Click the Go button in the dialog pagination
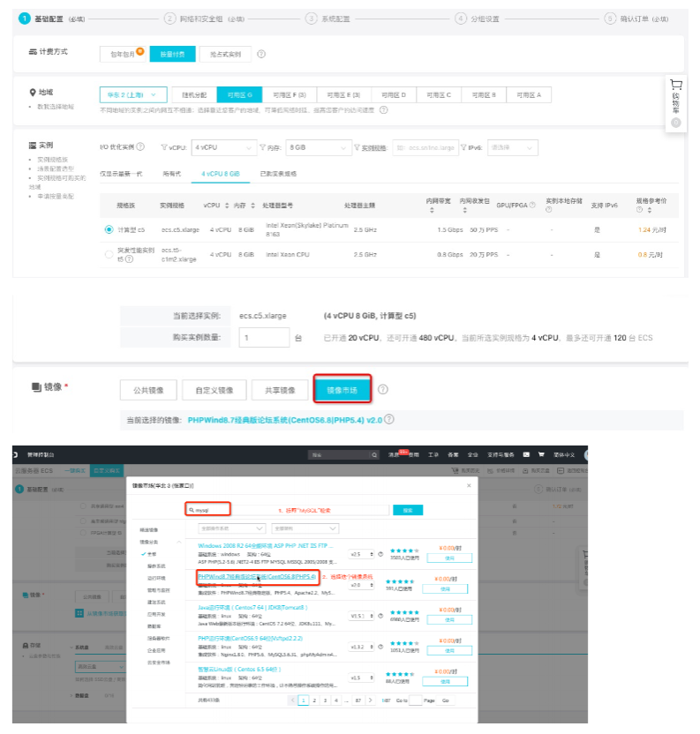Image resolution: width=700 pixels, height=734 pixels. pos(445,700)
